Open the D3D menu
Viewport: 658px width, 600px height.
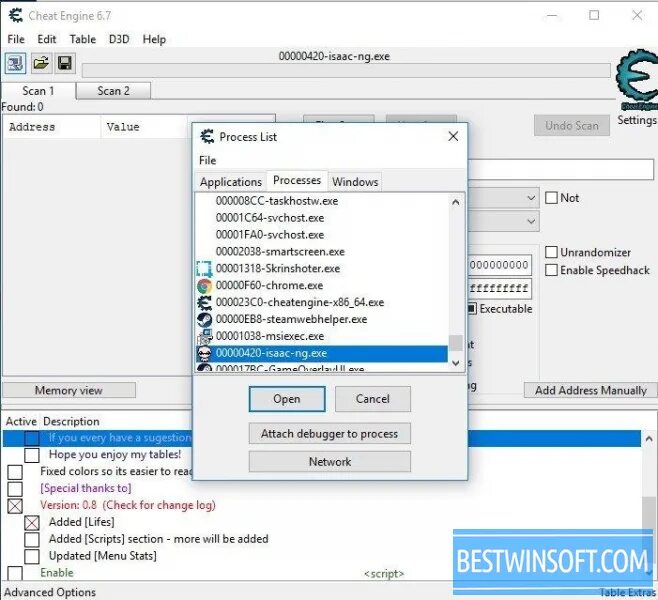pyautogui.click(x=119, y=39)
